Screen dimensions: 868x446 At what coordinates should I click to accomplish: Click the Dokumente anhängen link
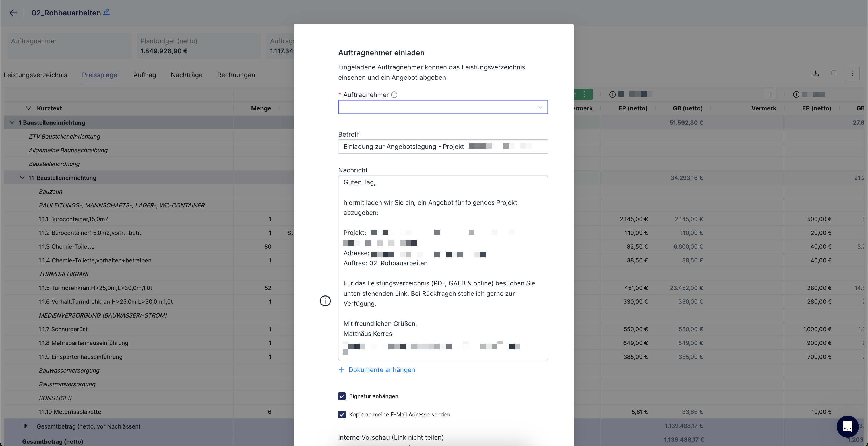[376, 370]
